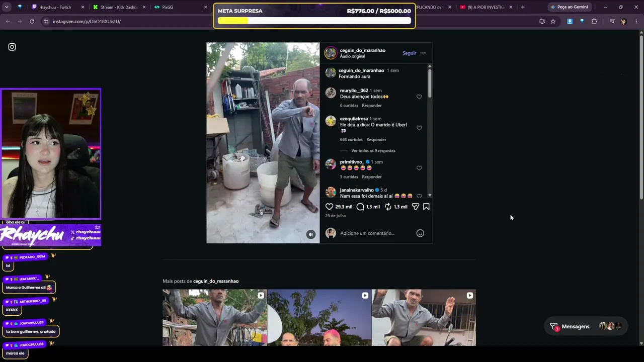
Task: Open the emoji picker in comment box
Action: pyautogui.click(x=420, y=233)
